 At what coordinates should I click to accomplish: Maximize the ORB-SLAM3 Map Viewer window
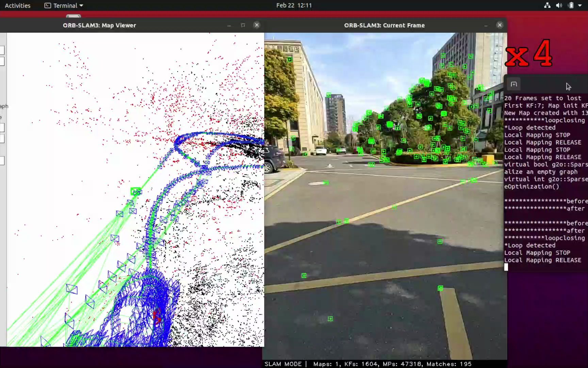(x=243, y=25)
